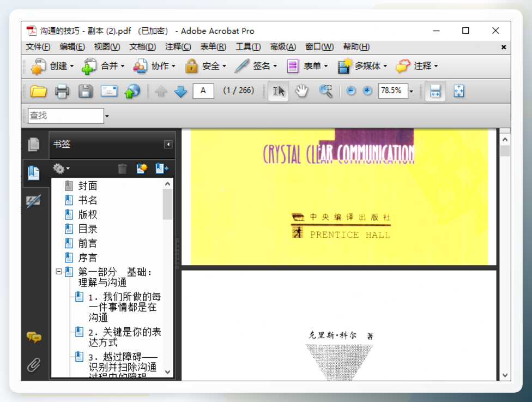
Task: Open the bookmarks options gear menu
Action: tap(61, 169)
